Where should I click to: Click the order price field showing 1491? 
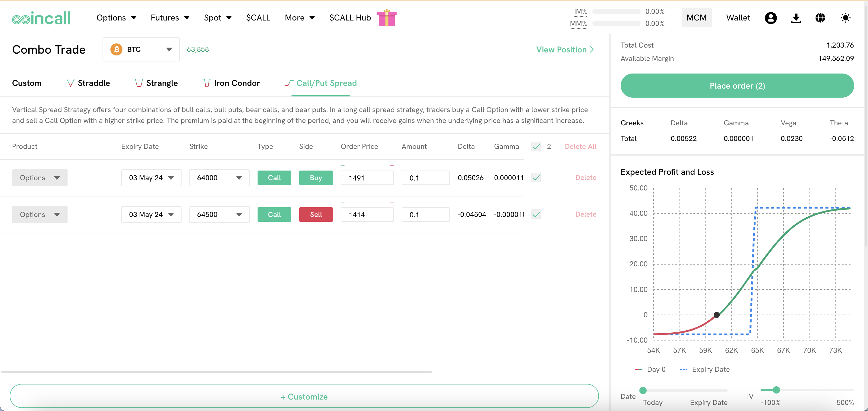tap(367, 178)
